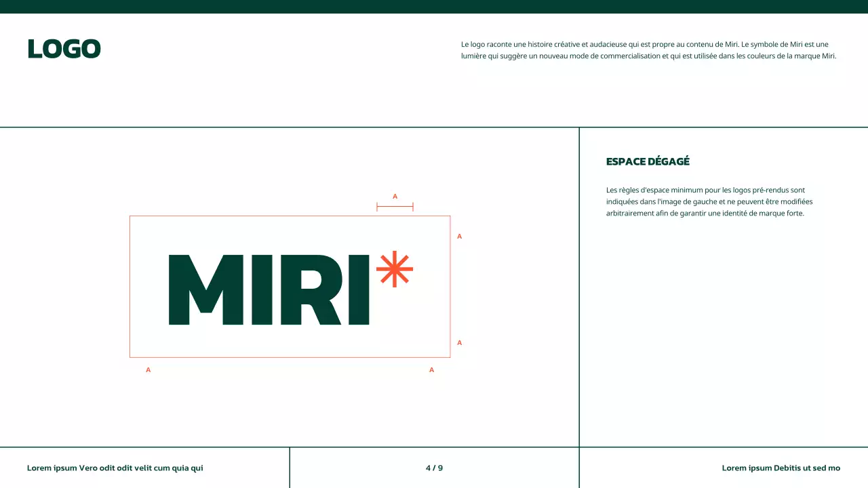
Task: Click the 'A' marker on the right edge
Action: tap(459, 236)
